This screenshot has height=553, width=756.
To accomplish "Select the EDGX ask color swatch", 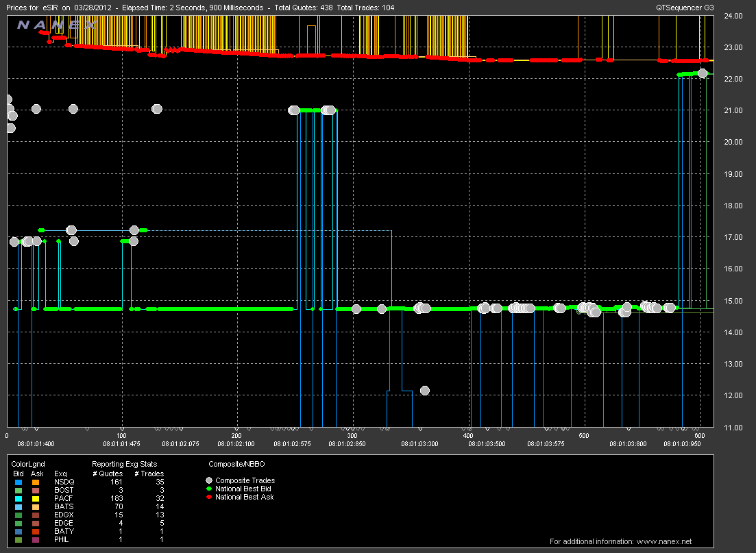I will pos(36,515).
